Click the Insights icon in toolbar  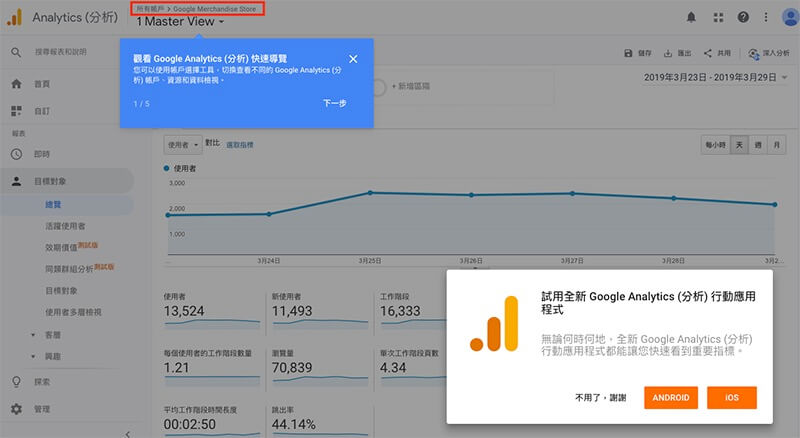pos(753,53)
